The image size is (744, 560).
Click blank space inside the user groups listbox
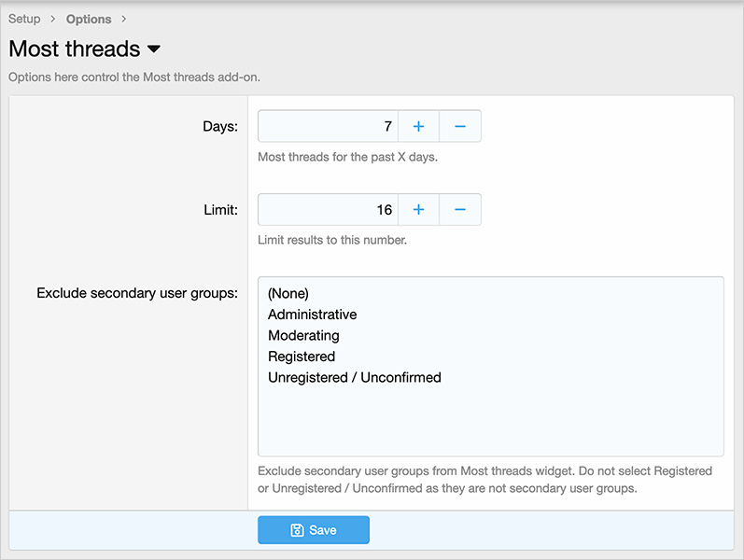pyautogui.click(x=490, y=425)
